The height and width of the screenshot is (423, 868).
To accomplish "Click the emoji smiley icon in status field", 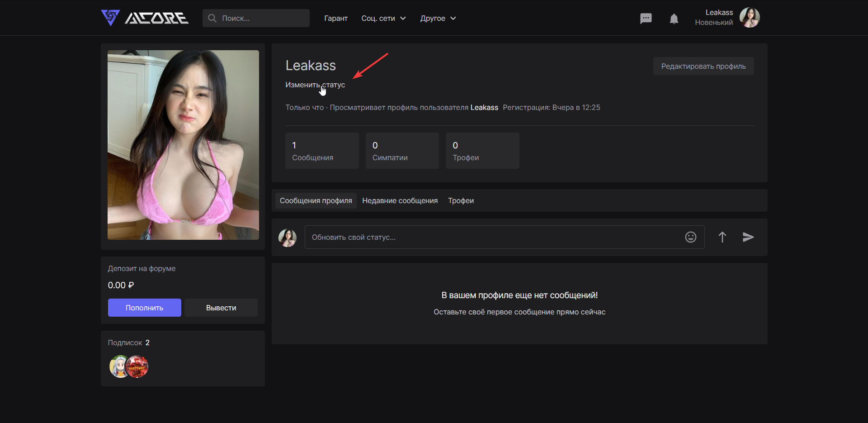I will [x=690, y=237].
